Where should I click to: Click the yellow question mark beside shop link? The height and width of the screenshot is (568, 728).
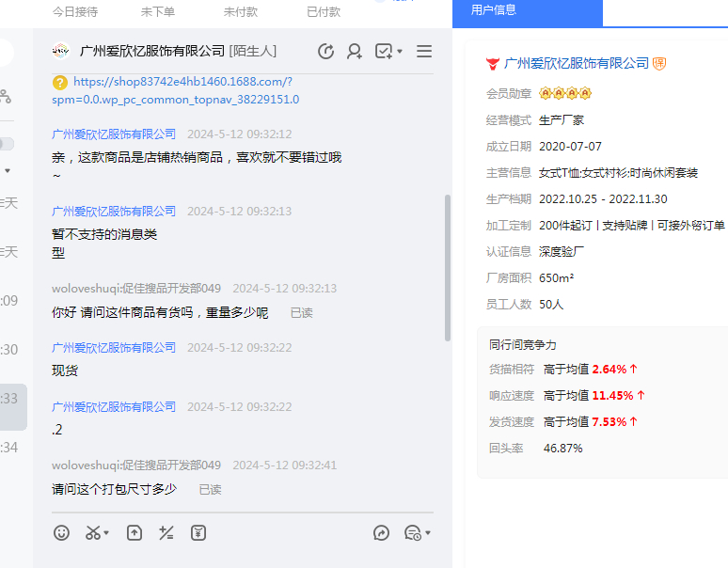tap(60, 82)
